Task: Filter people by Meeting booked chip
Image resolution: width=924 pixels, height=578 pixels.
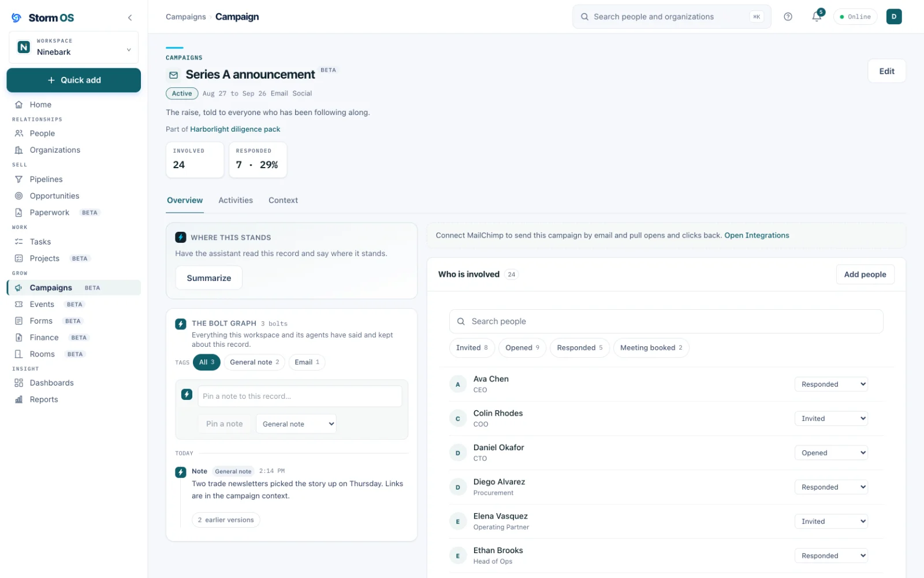Action: click(x=651, y=348)
